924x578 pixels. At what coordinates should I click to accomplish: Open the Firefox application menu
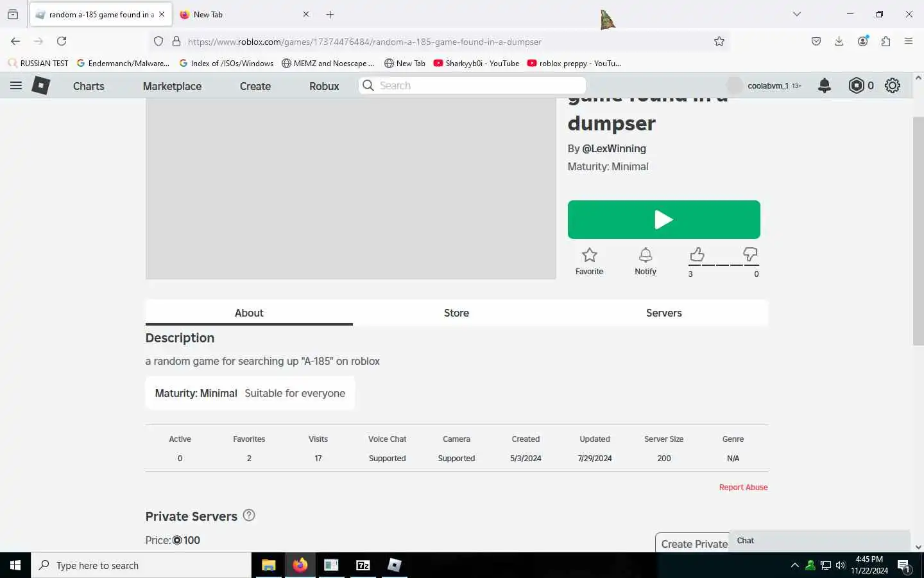click(x=909, y=41)
